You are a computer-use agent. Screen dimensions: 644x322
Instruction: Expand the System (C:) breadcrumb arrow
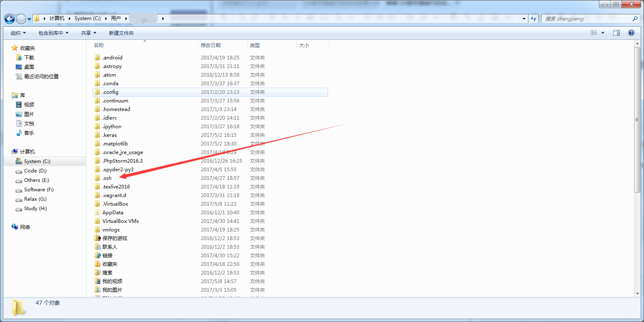pyautogui.click(x=106, y=18)
